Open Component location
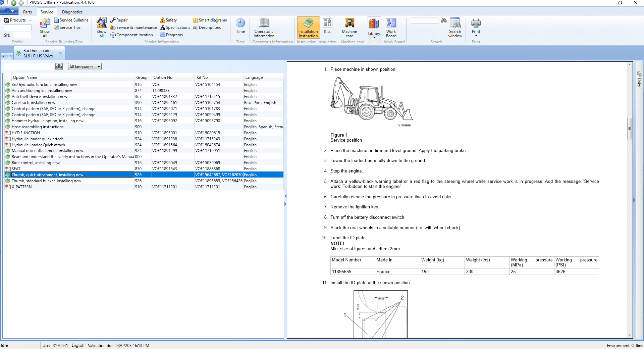 [x=134, y=35]
